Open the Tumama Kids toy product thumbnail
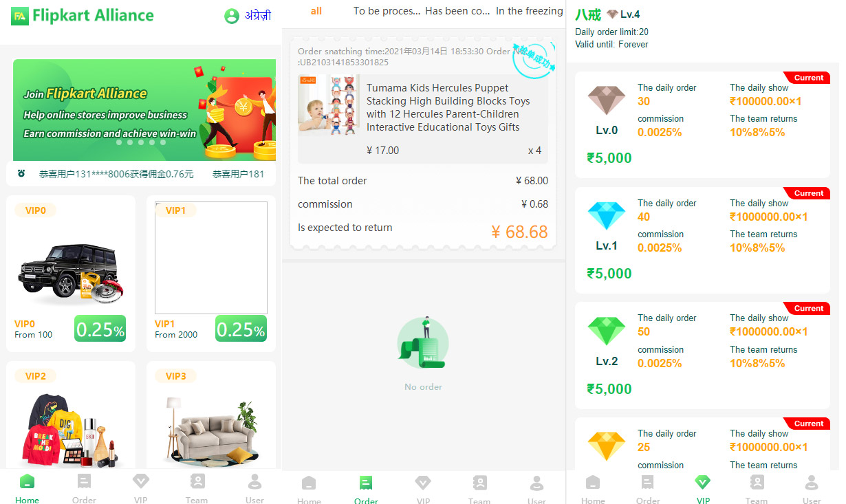Screen dimensions: 846x504 click(329, 105)
